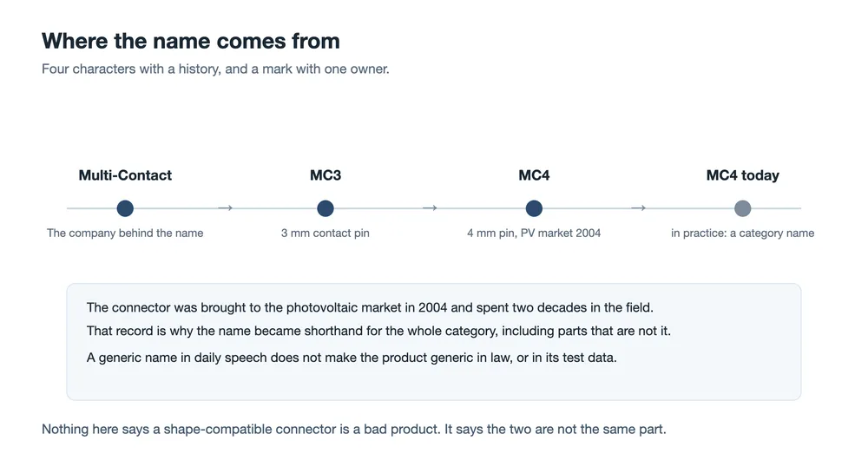Screen dimensions: 868x467
Task: Click the Multi-Contact timeline dot
Action: pyautogui.click(x=125, y=208)
